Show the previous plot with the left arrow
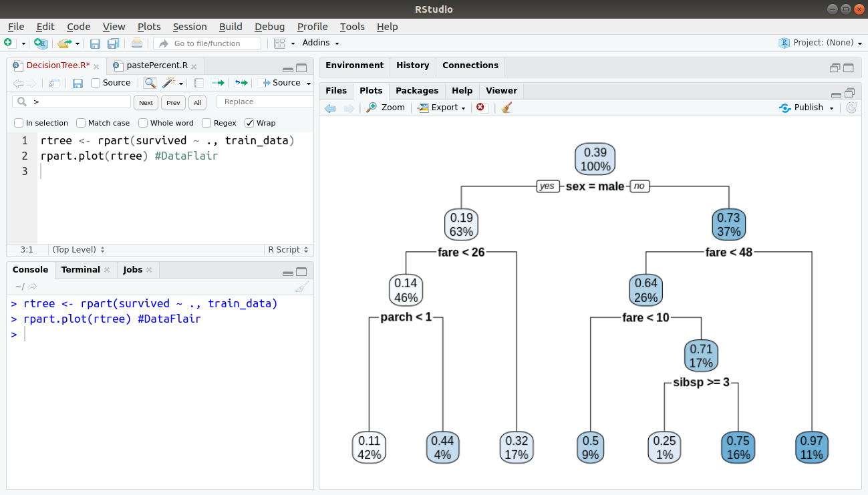The height and width of the screenshot is (495, 868). (x=330, y=108)
